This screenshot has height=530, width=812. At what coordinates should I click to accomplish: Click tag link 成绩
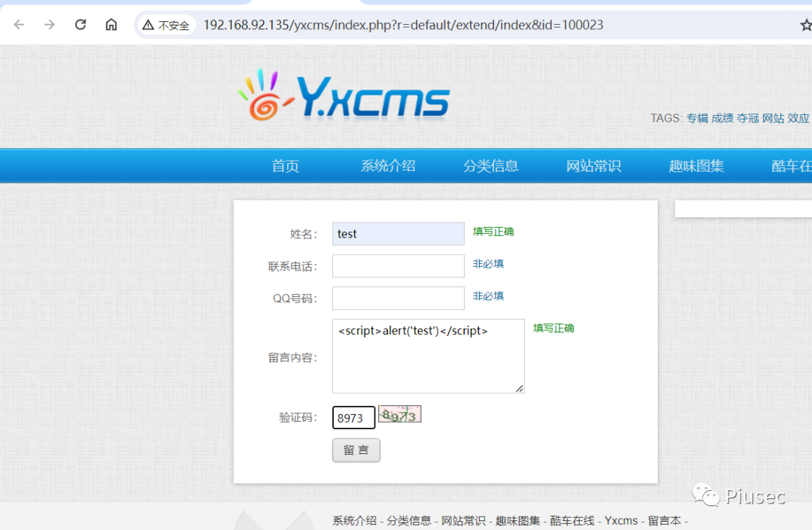[x=723, y=118]
